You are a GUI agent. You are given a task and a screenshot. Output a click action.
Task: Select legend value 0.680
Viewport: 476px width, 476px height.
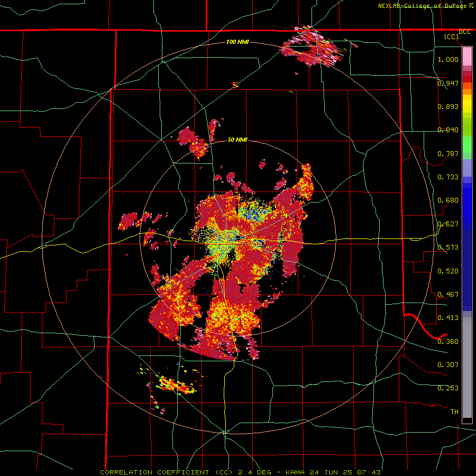[448, 200]
